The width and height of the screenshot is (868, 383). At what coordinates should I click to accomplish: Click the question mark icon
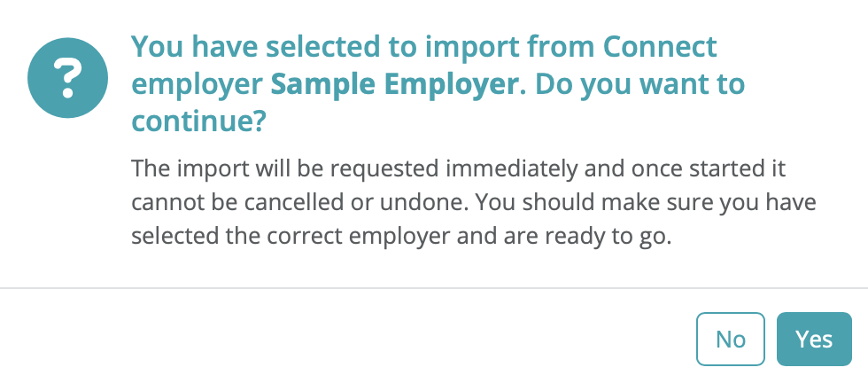pyautogui.click(x=68, y=79)
